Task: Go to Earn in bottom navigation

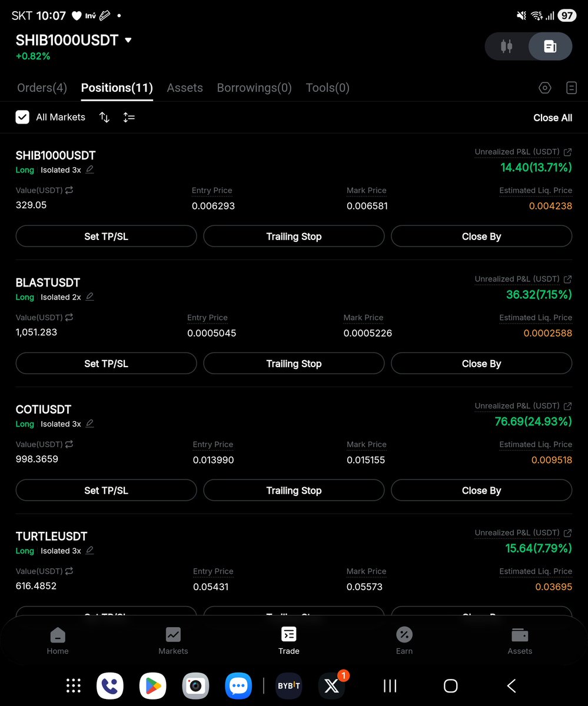Action: point(404,640)
